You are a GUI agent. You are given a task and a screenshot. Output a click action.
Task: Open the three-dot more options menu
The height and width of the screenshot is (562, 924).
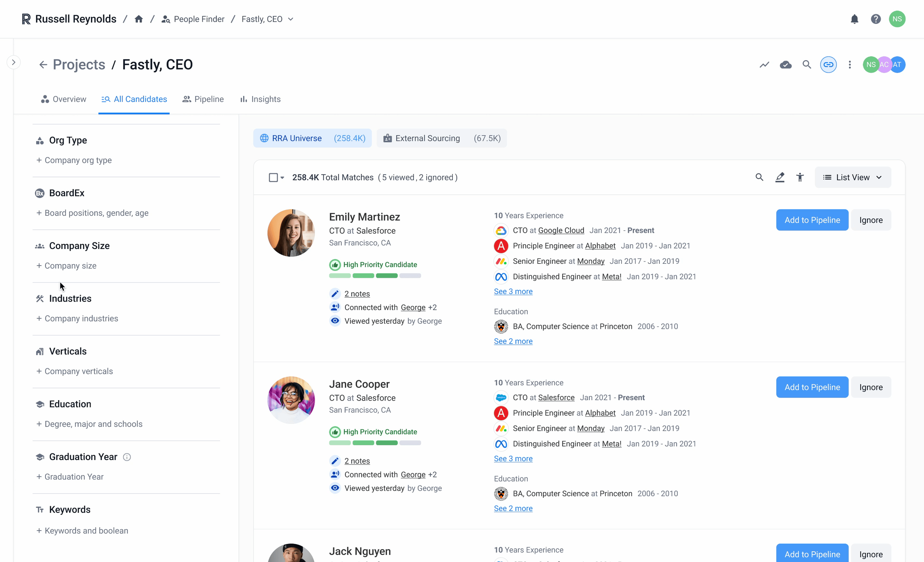[x=850, y=65]
